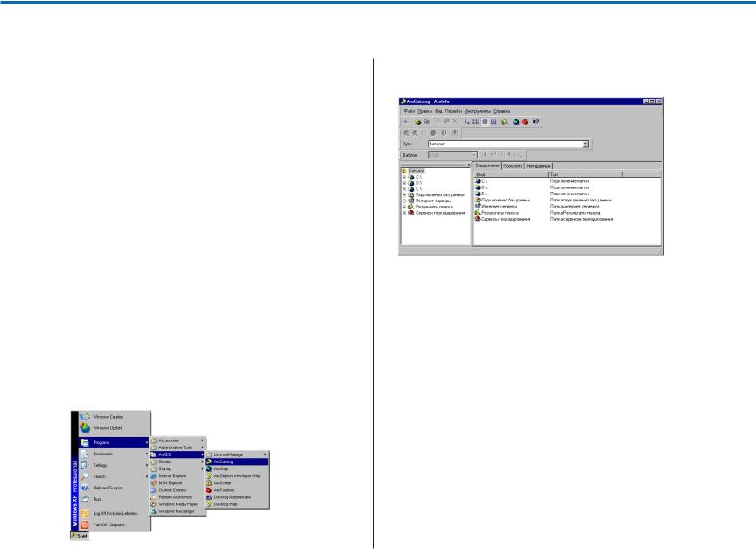Switch to Details view toolbar button

coord(485,122)
